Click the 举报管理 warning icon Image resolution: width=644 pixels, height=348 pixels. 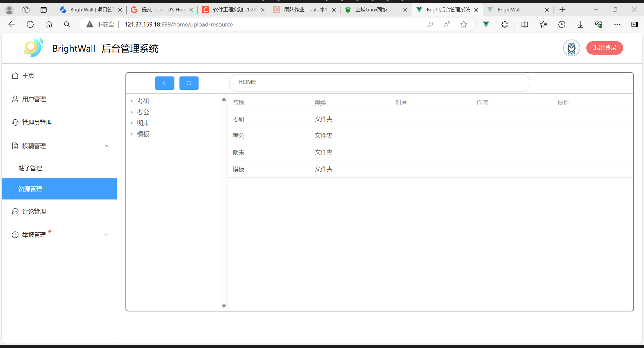point(15,235)
